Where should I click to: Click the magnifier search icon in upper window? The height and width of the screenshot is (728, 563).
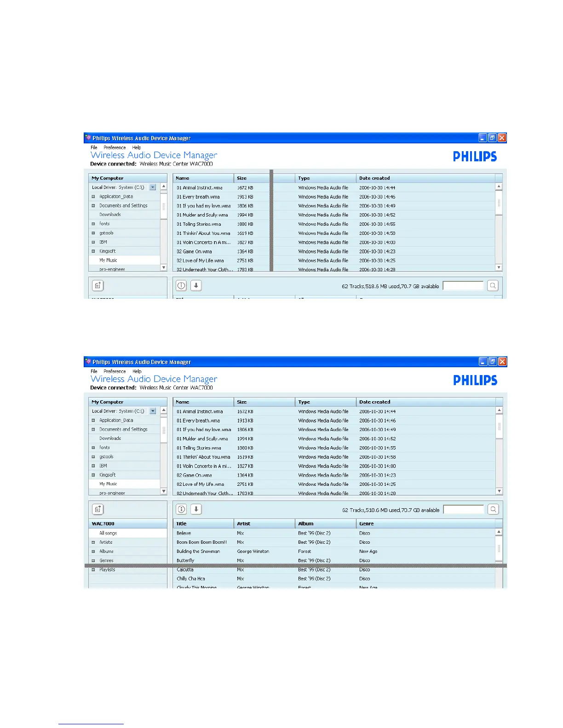click(493, 285)
